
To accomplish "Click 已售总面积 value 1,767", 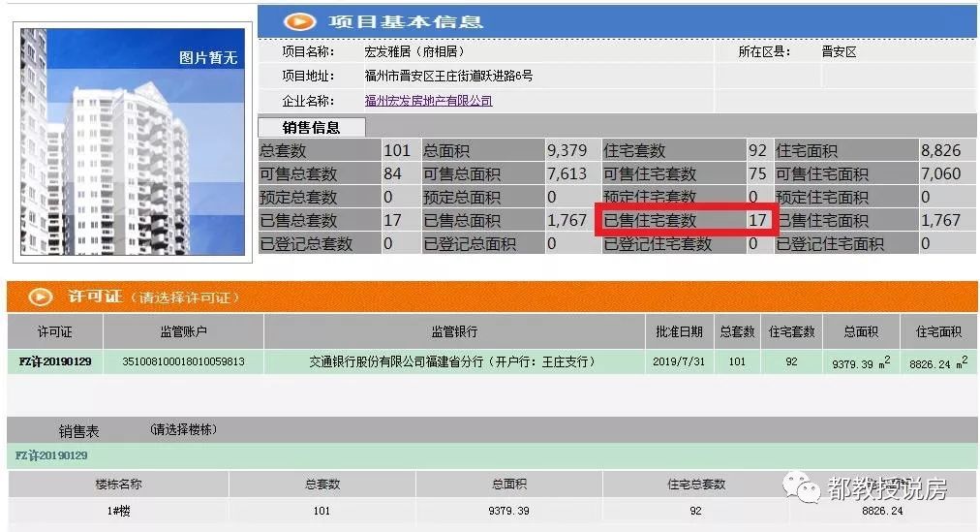I will pyautogui.click(x=567, y=220).
